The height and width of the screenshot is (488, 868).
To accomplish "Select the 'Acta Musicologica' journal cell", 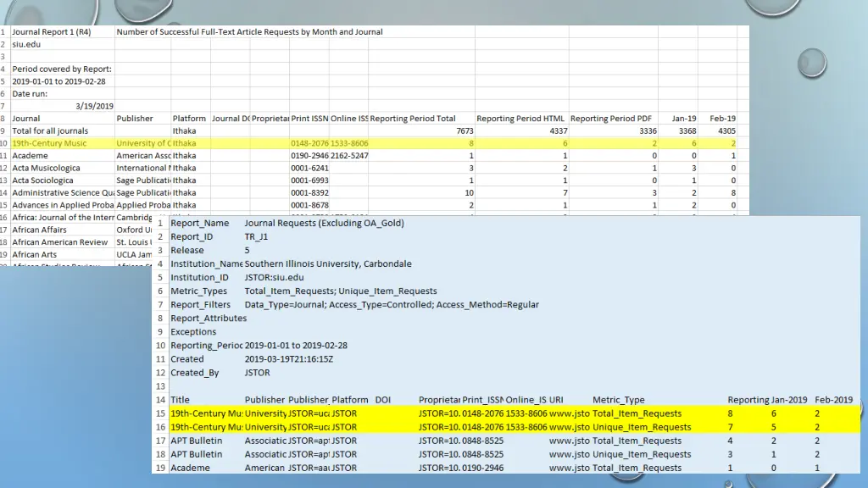I will (46, 169).
